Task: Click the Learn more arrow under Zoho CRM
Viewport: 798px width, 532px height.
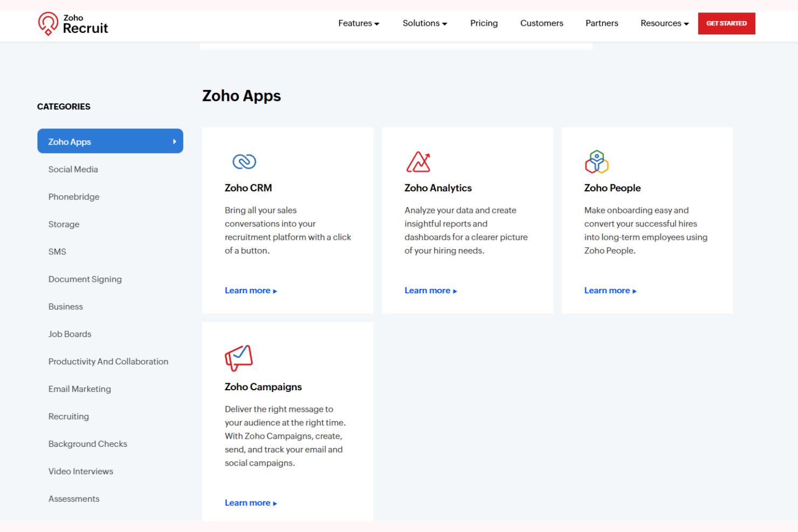Action: point(274,291)
